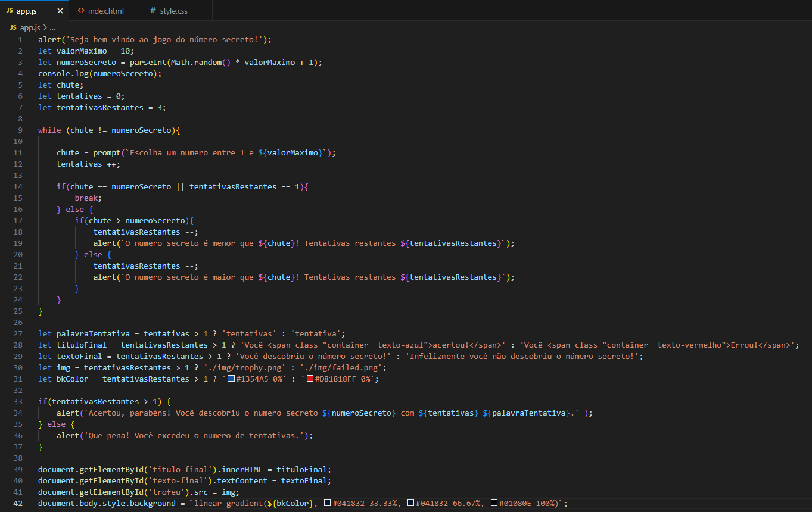Click the #041832 33.33% color swatch
This screenshot has width=812, height=512.
pos(327,504)
